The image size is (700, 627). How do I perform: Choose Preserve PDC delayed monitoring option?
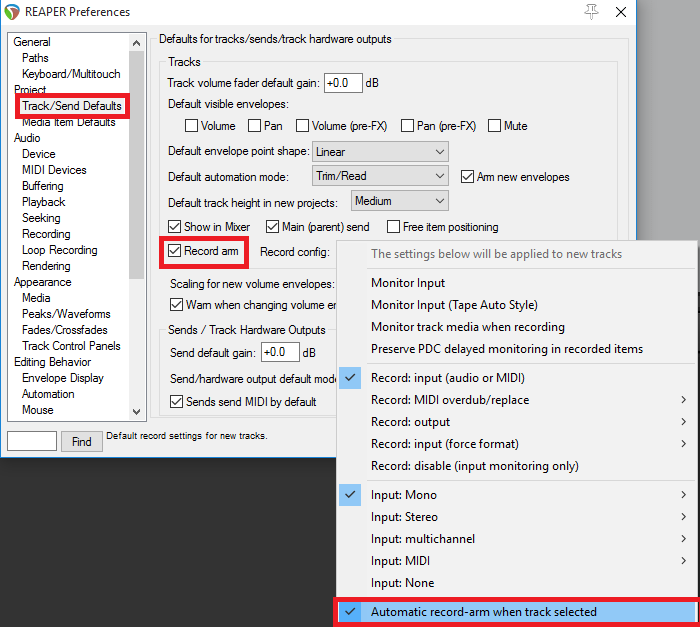[x=517, y=349]
